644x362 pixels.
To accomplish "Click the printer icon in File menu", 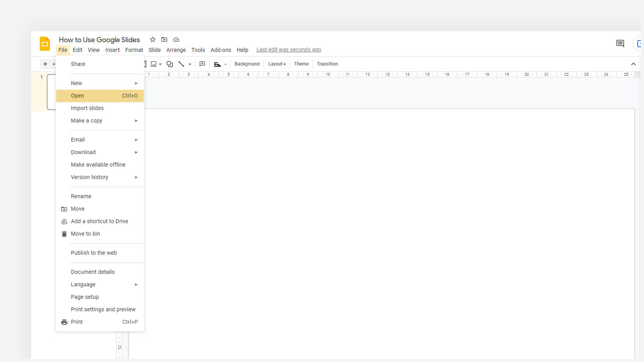I will 64,322.
